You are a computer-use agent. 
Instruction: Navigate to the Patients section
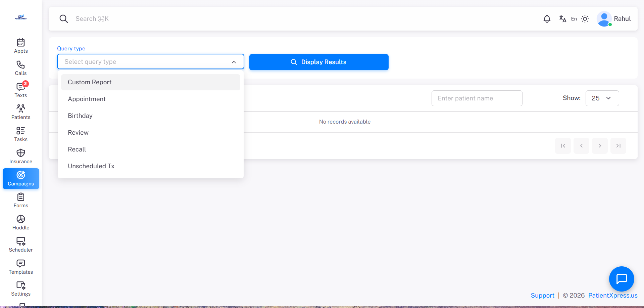pyautogui.click(x=20, y=112)
